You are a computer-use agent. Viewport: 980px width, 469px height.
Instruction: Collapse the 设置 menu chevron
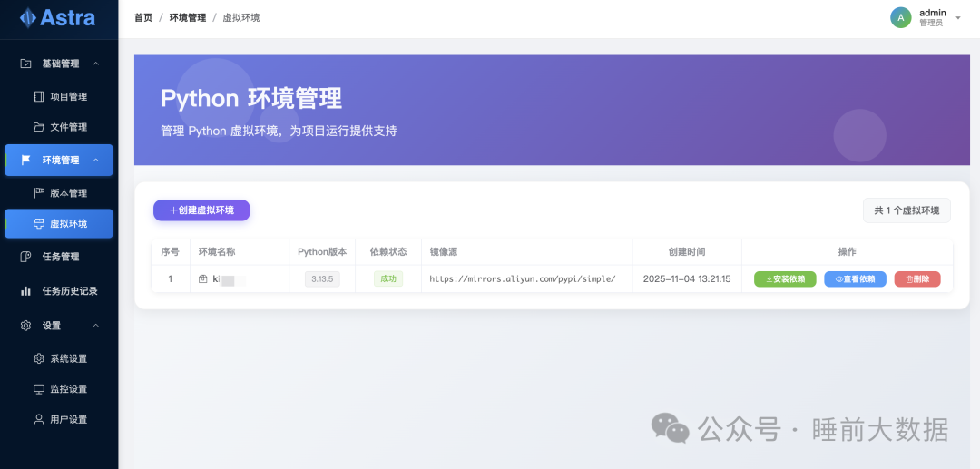(95, 326)
